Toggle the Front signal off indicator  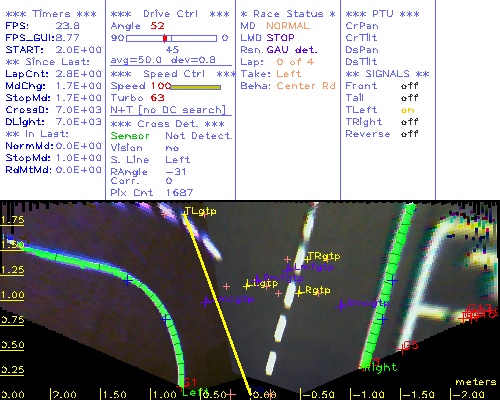coord(409,86)
